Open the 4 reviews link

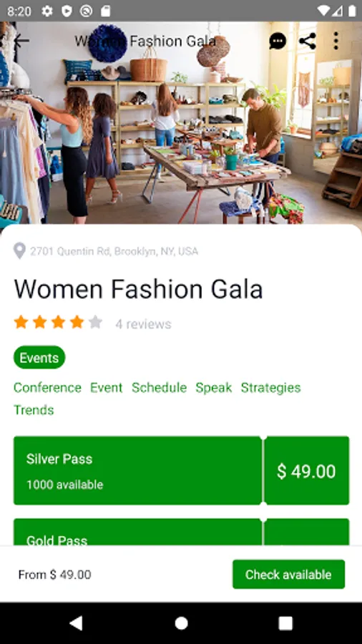tap(143, 324)
